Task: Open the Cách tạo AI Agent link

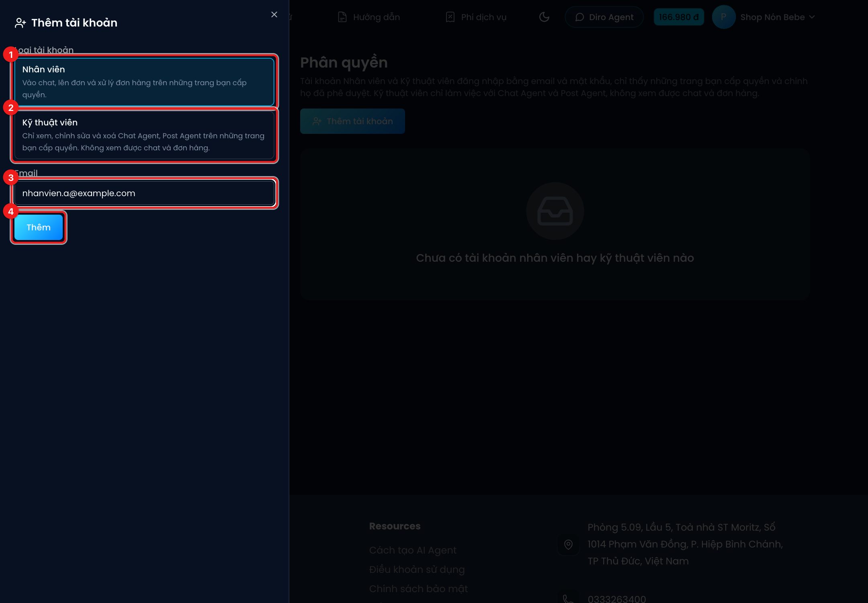Action: [x=413, y=550]
